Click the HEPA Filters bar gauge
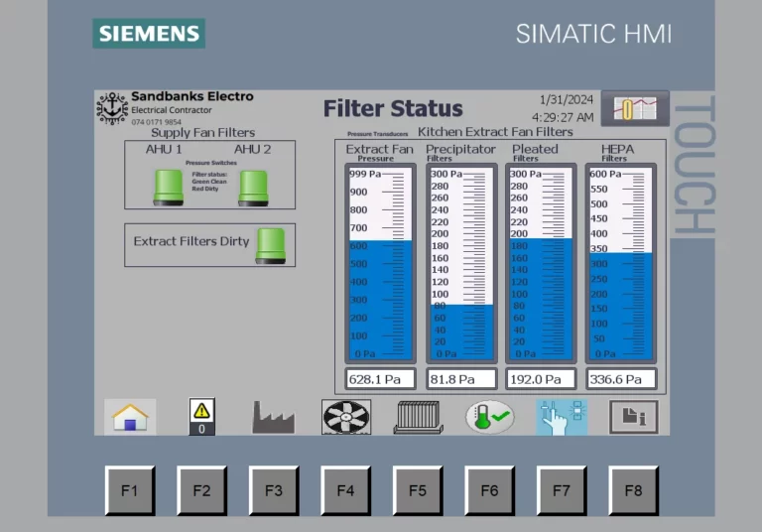The image size is (762, 532). coord(620,264)
